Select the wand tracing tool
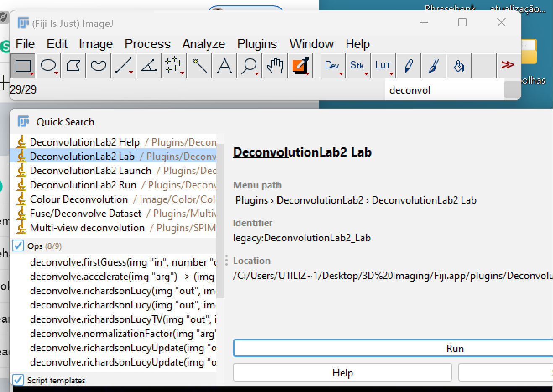 [198, 65]
